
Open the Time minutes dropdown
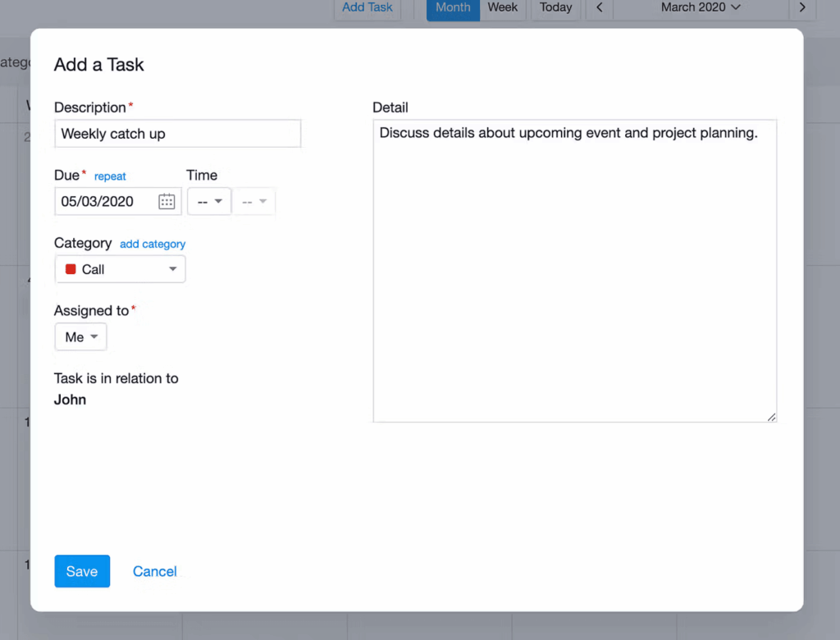tap(254, 202)
